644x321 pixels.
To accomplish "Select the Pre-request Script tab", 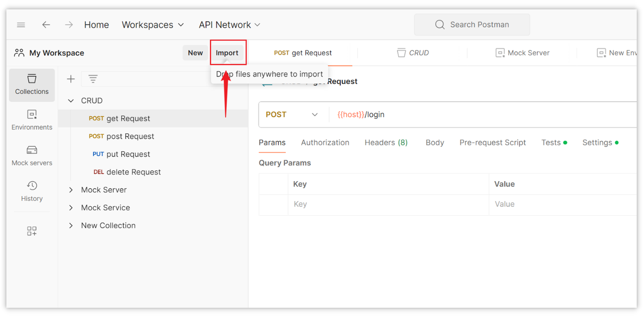I will [493, 143].
